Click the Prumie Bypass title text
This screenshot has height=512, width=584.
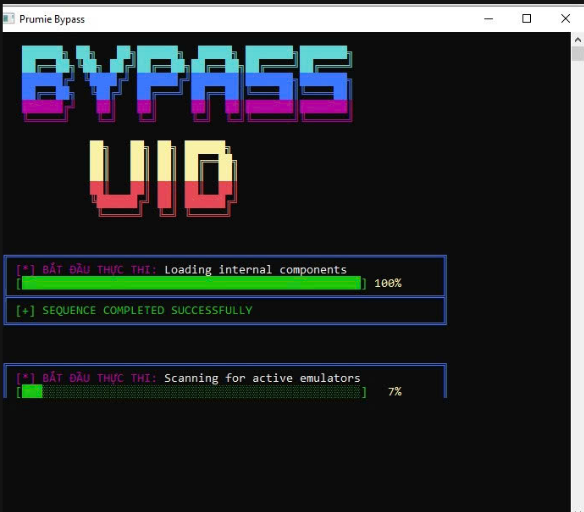tap(52, 19)
